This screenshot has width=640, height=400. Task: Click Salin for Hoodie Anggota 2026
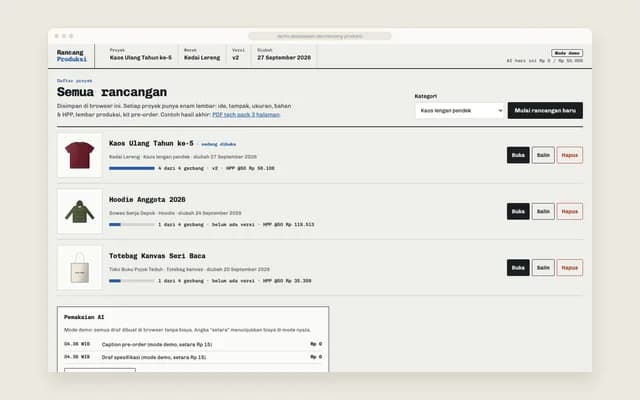[x=543, y=211]
